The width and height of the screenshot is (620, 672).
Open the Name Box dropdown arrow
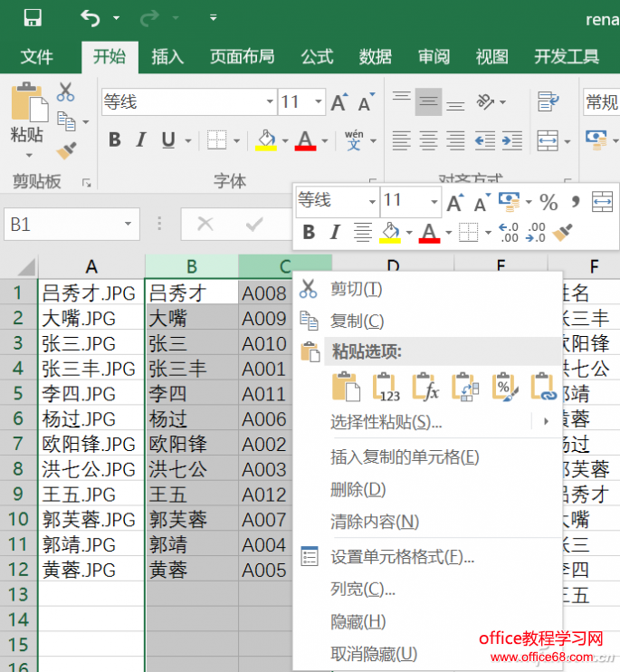(128, 224)
